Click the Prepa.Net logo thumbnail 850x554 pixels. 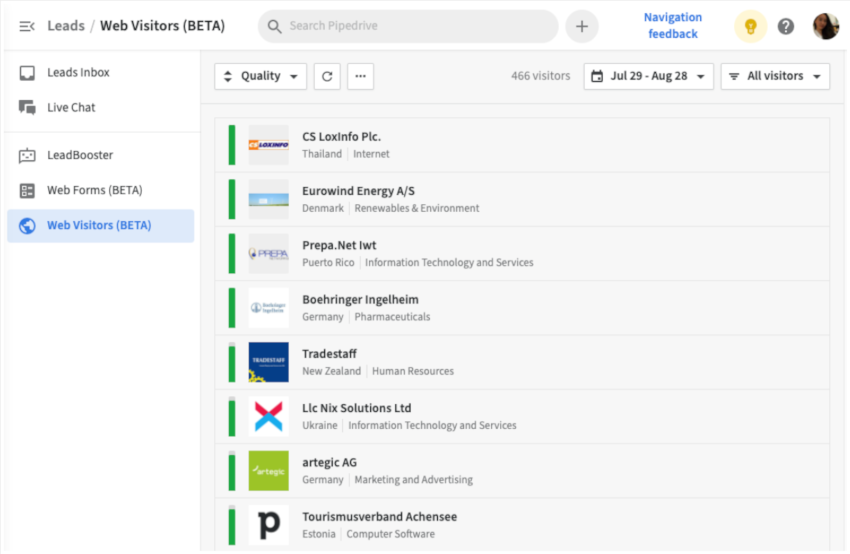point(268,254)
